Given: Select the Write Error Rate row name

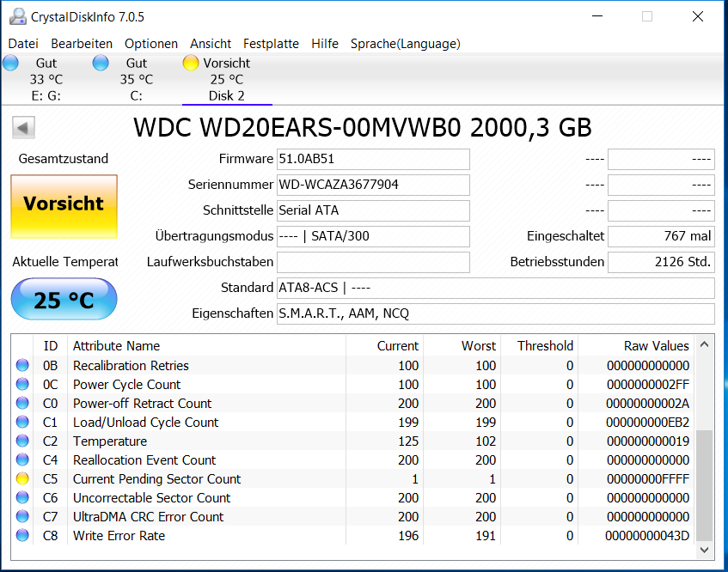Looking at the screenshot, I should (x=119, y=535).
